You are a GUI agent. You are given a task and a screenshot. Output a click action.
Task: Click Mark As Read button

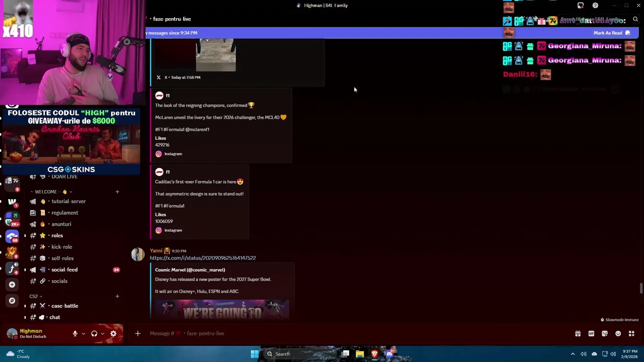pos(612,33)
